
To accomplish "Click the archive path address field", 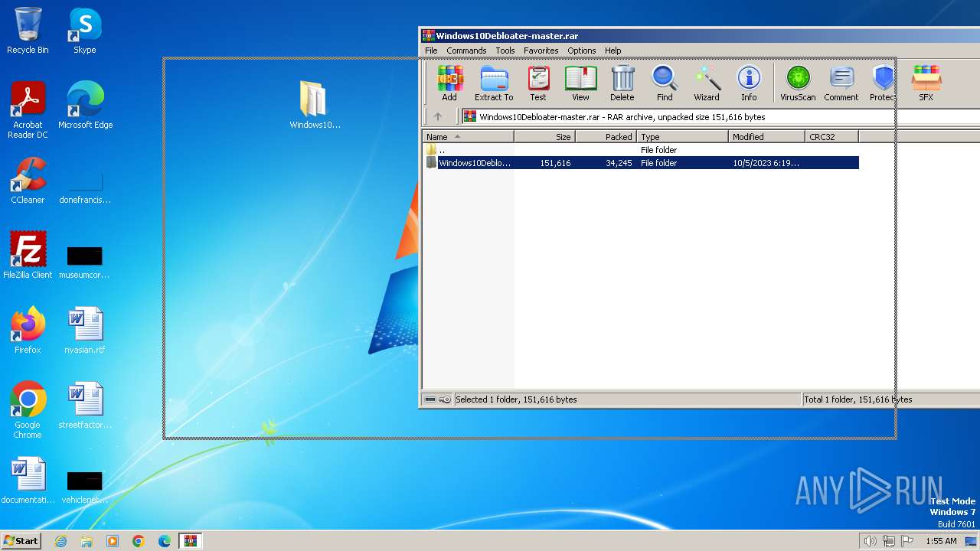I will pyautogui.click(x=720, y=117).
